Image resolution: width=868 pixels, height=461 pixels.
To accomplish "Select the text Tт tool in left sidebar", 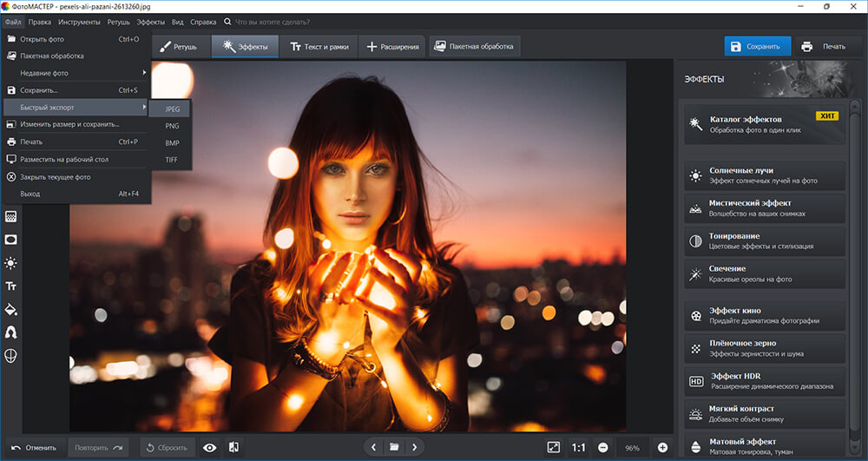I will click(10, 286).
